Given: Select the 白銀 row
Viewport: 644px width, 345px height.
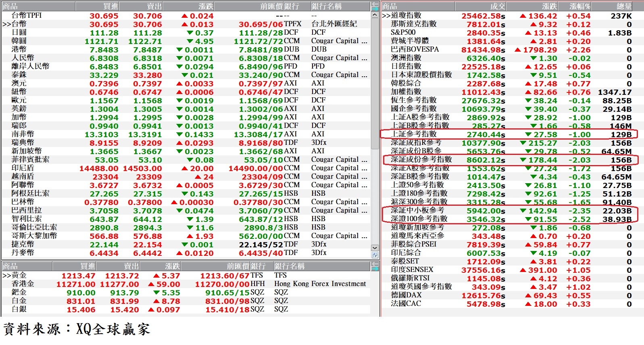Looking at the screenshot, I should point(185,309).
